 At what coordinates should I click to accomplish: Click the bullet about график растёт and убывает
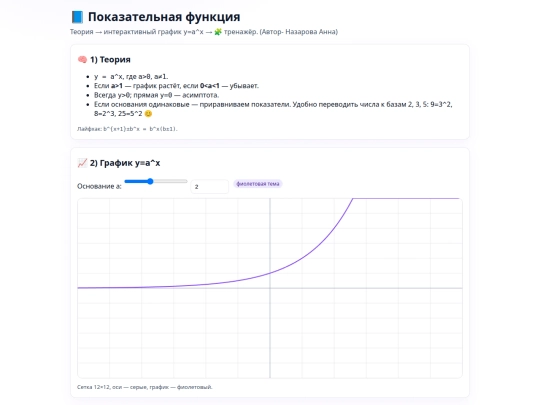[x=176, y=86]
